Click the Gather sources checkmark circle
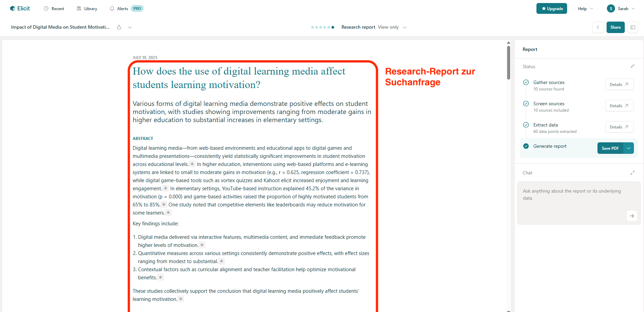The height and width of the screenshot is (312, 644). click(526, 82)
